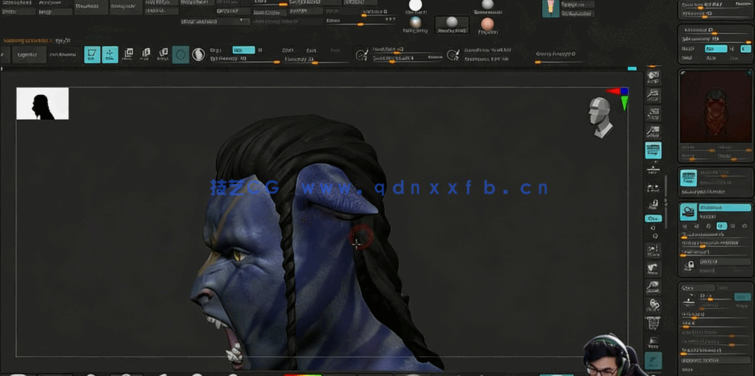Viewport: 755px width, 376px height.
Task: Adjust the Rgb Intensity slider
Action: coord(245,59)
